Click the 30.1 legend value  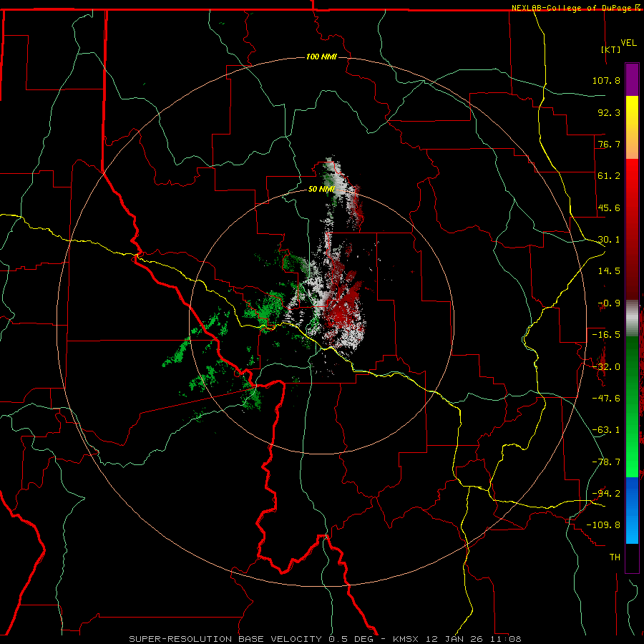coord(609,240)
